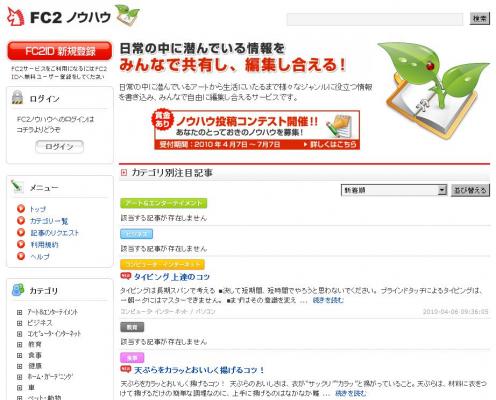Viewport: 496px width, 400px height.
Task: Click the ログイン button
Action: pyautogui.click(x=59, y=147)
